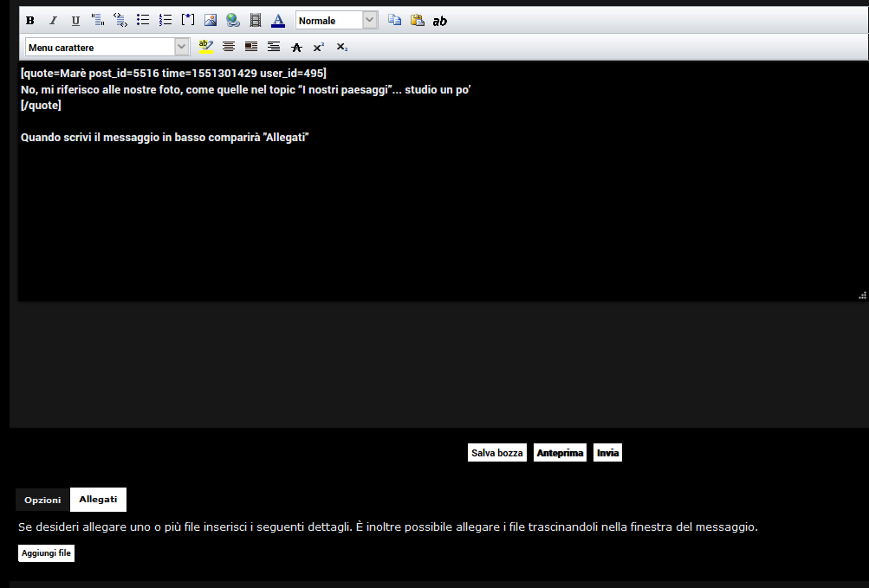869x588 pixels.
Task: Click the Aggiungi file button
Action: (46, 552)
